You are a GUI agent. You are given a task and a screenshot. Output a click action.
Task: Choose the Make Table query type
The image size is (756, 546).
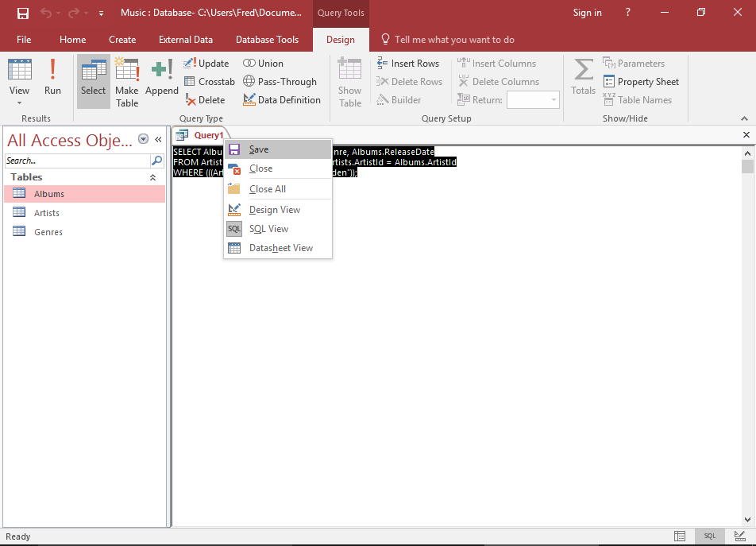pos(127,82)
